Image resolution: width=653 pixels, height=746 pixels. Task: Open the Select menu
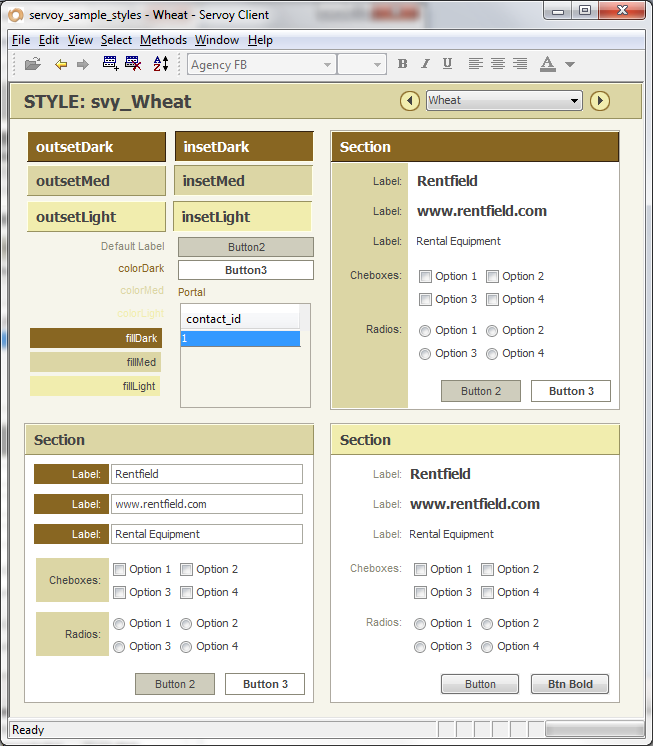tap(116, 40)
